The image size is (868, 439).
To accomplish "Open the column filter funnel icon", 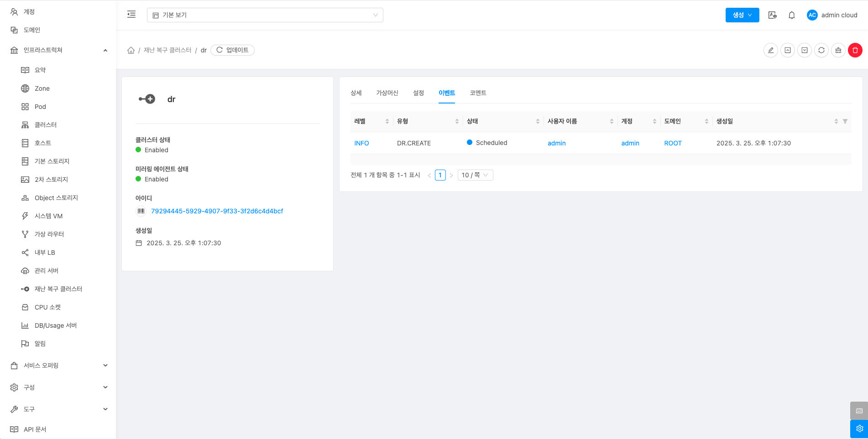I will click(845, 121).
